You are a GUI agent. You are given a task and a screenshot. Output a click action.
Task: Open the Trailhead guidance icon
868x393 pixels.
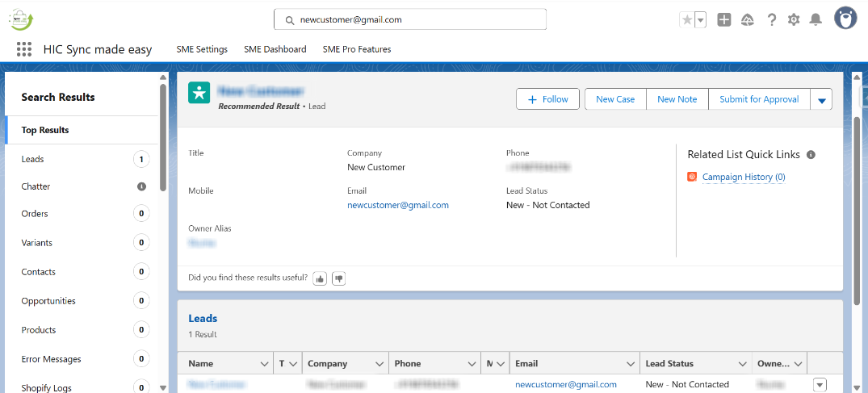[748, 20]
